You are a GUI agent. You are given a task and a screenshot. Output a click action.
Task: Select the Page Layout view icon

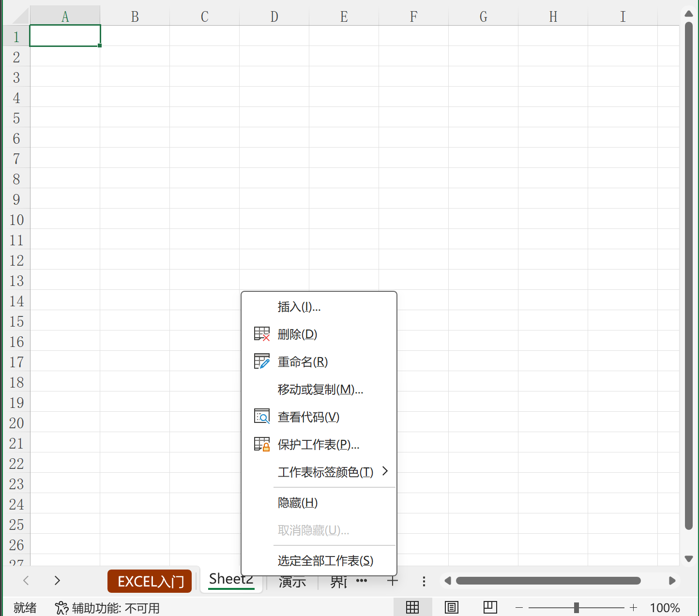[x=451, y=607]
